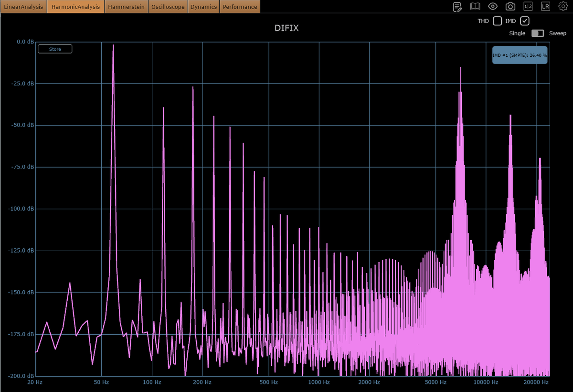This screenshot has width=573, height=392.
Task: Click the 20000 Hz axis label
Action: 535,382
